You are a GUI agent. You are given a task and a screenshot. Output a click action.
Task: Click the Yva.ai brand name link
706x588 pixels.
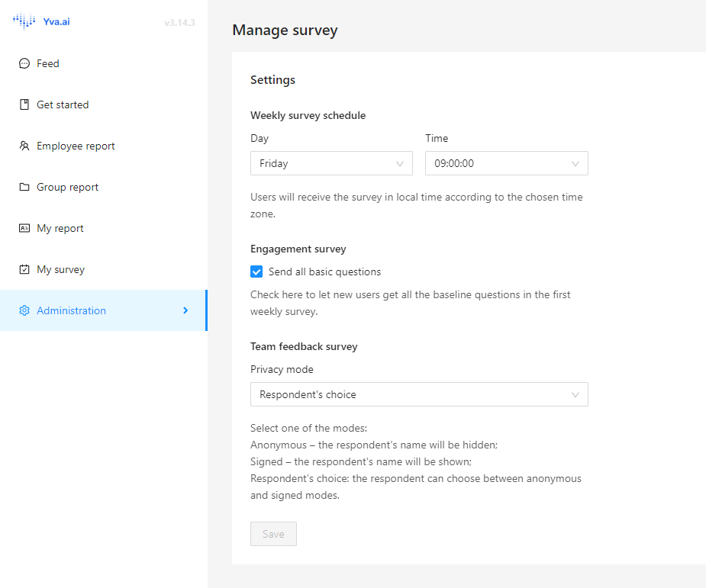pyautogui.click(x=56, y=21)
